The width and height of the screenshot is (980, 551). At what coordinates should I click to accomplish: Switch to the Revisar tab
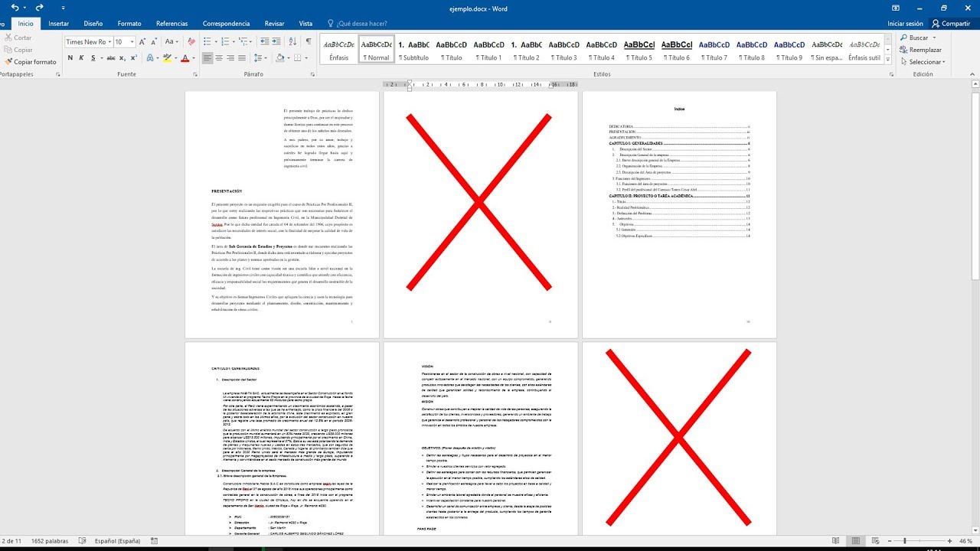pyautogui.click(x=274, y=24)
